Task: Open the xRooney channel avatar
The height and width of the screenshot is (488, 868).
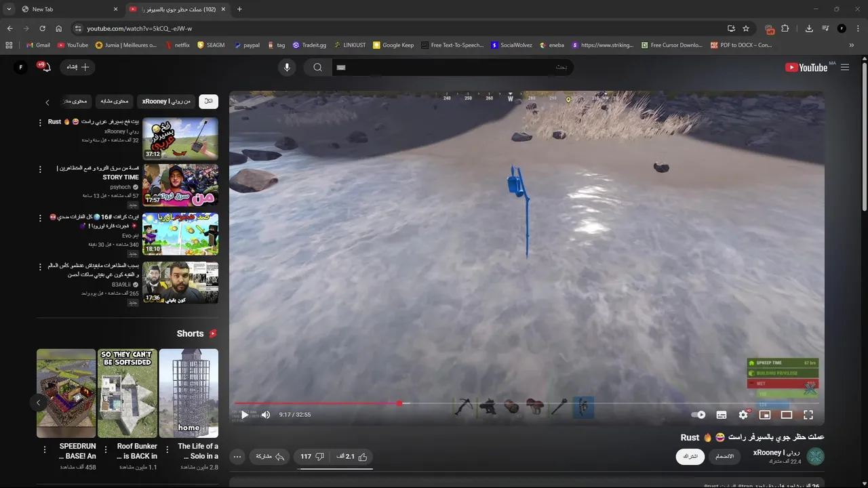Action: 815,456
